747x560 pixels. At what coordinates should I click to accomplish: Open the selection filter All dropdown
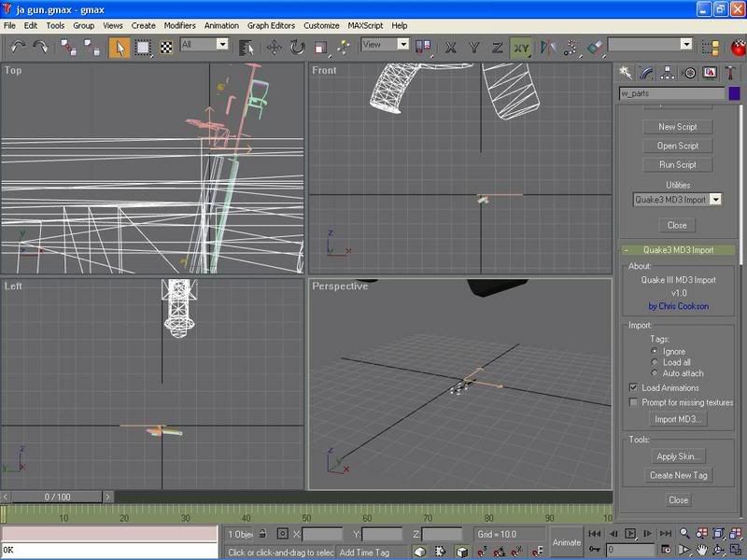coord(222,44)
